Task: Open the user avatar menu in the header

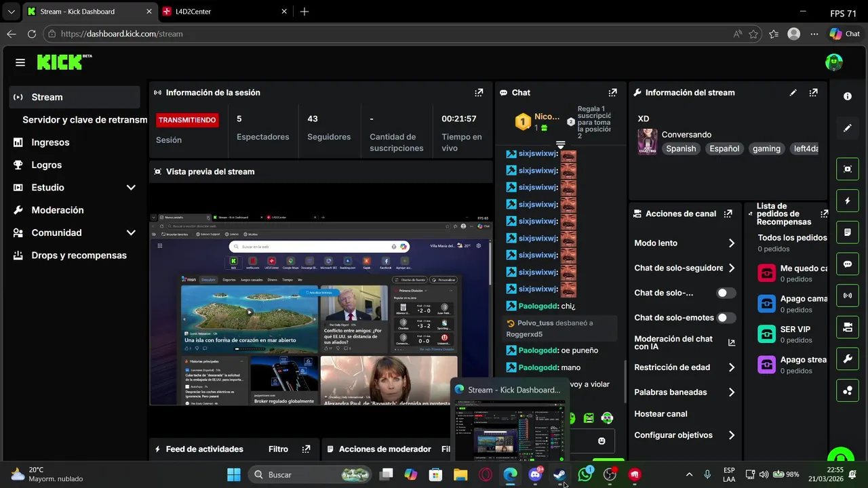Action: coord(834,62)
